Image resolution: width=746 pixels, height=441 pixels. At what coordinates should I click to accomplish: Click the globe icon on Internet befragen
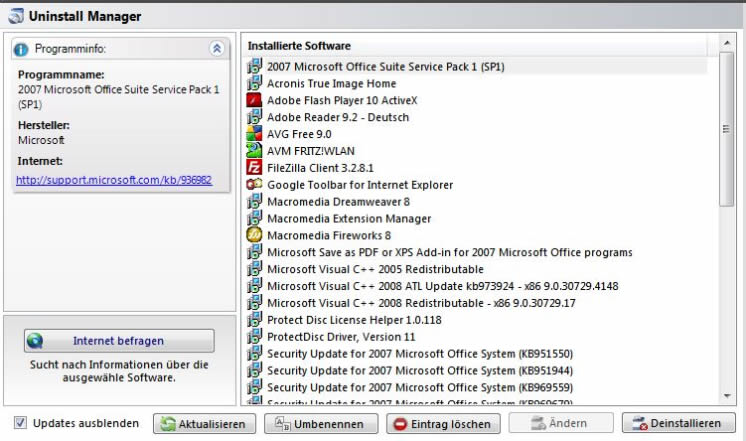pyautogui.click(x=35, y=341)
